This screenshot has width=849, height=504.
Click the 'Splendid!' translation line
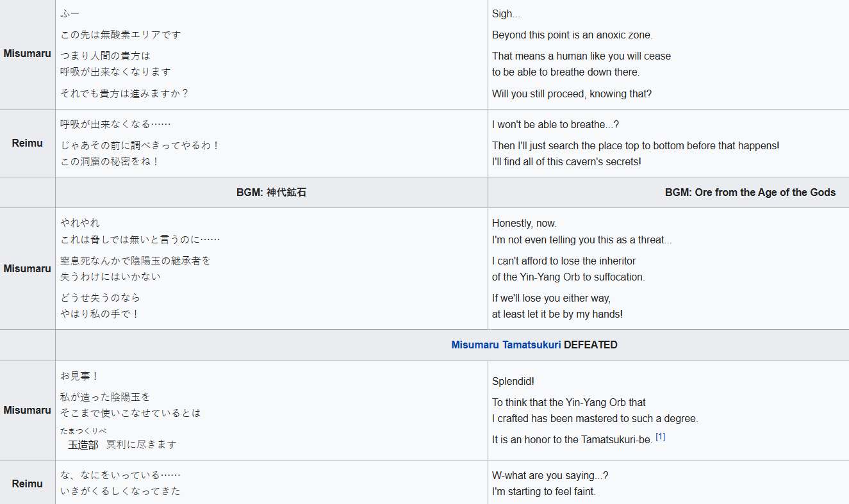coord(513,382)
